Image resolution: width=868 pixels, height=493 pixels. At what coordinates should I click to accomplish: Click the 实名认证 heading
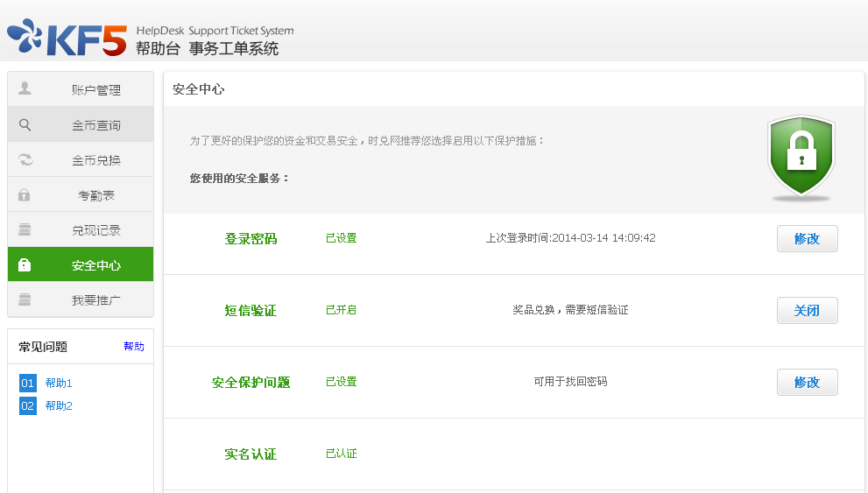(x=251, y=454)
